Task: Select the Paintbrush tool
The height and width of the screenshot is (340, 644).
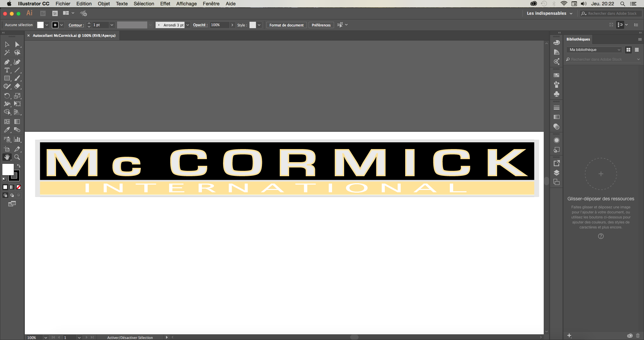Action: point(17,78)
